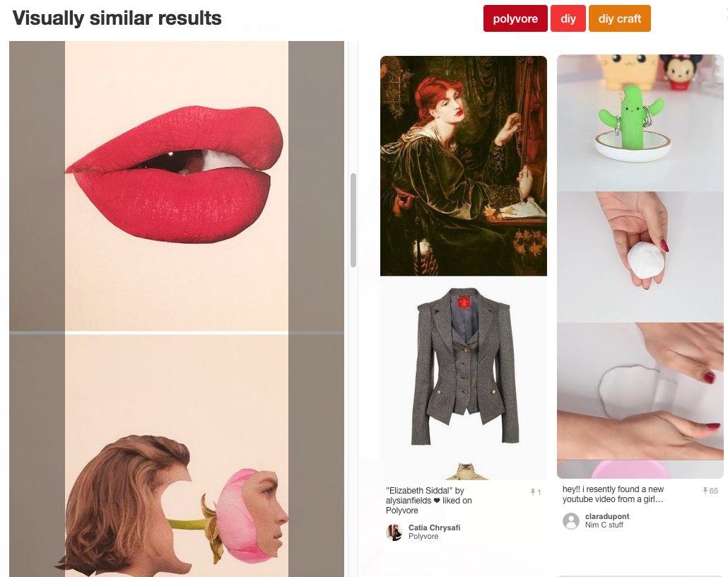The height and width of the screenshot is (577, 728).
Task: Open the face with pink flower collage
Action: pyautogui.click(x=177, y=456)
